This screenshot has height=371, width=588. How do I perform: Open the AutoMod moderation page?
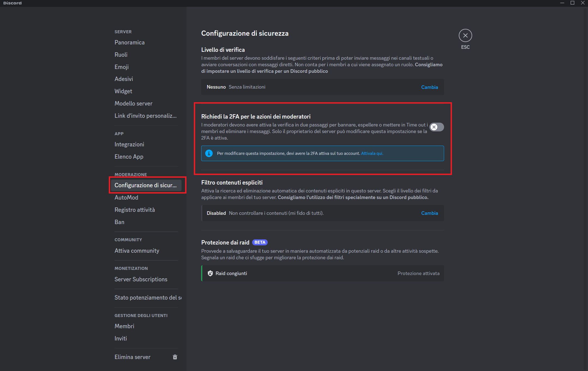(x=126, y=197)
